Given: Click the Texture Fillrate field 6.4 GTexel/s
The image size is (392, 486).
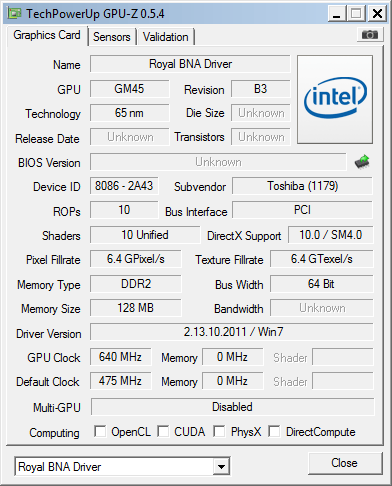Looking at the screenshot, I should click(322, 259).
